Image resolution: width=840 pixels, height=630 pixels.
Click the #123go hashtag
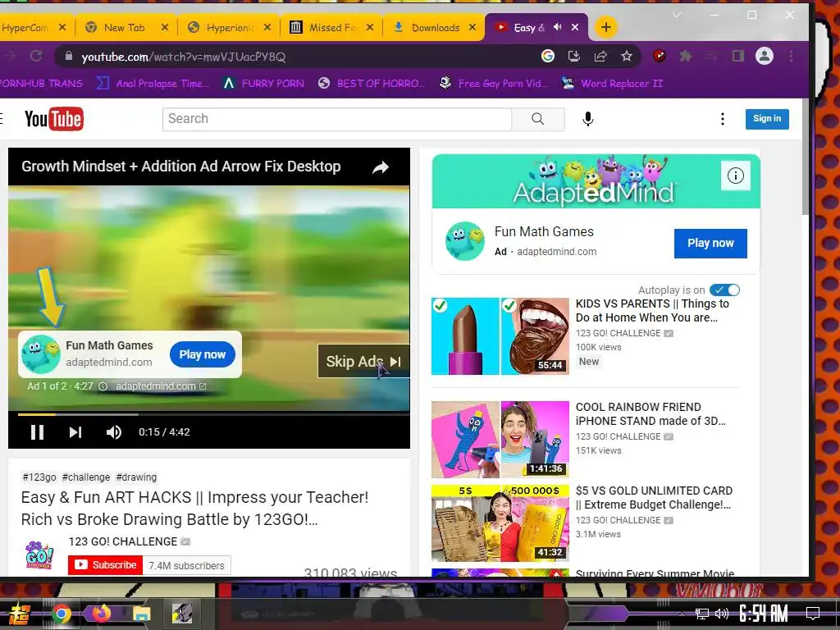pos(39,477)
